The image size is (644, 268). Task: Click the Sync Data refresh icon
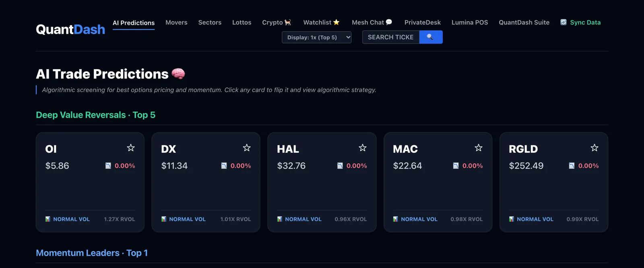(x=563, y=23)
